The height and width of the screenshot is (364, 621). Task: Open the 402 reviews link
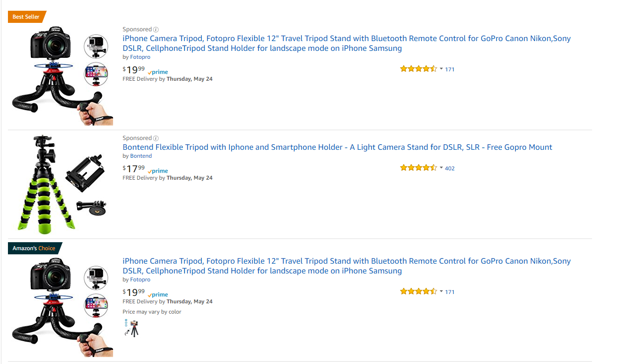(x=450, y=168)
